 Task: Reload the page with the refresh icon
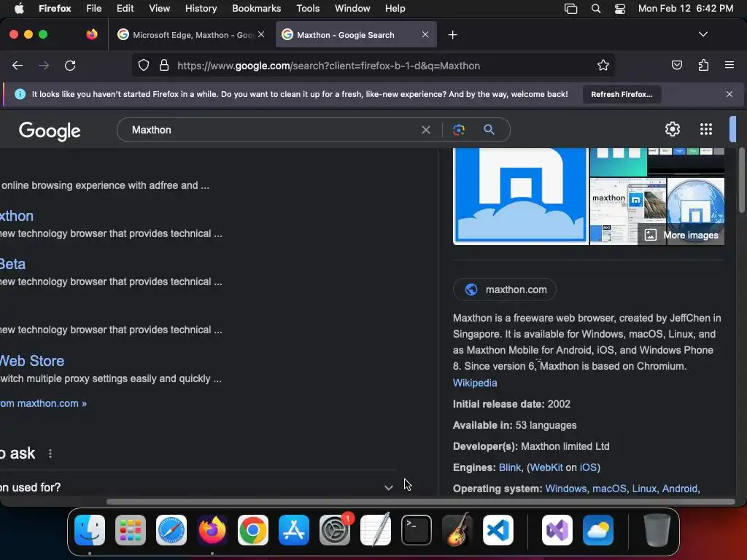coord(70,66)
